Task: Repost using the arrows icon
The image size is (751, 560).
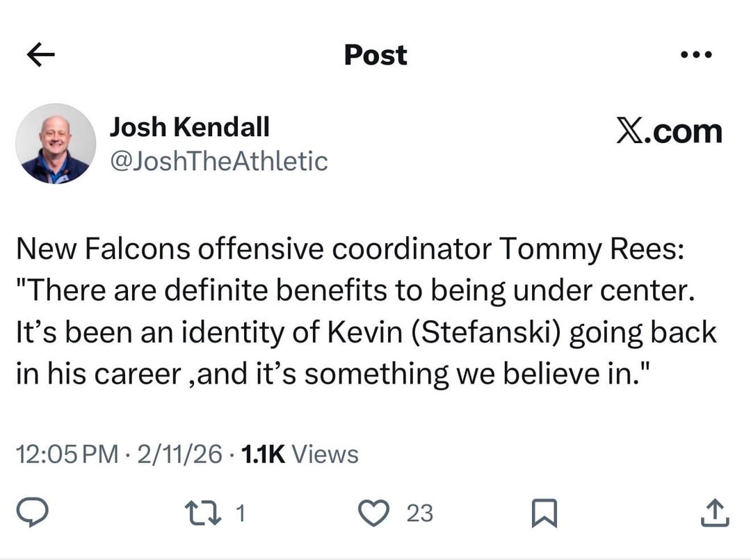Action: (204, 513)
